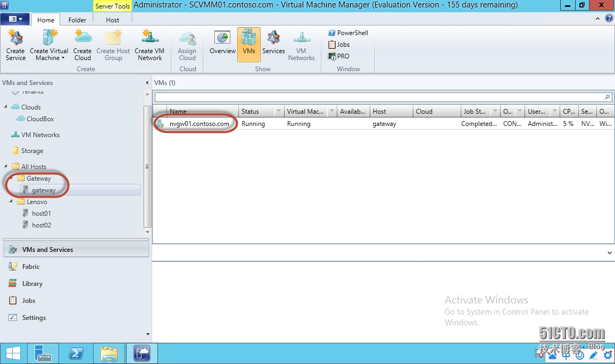Click the Create Host Group icon
The height and width of the screenshot is (364, 615).
click(113, 45)
